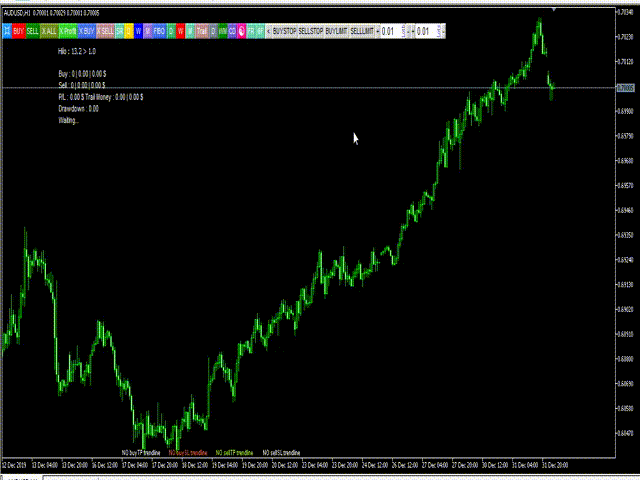The image size is (640, 480).
Task: Click the NO buyTP trendline label
Action: [141, 453]
